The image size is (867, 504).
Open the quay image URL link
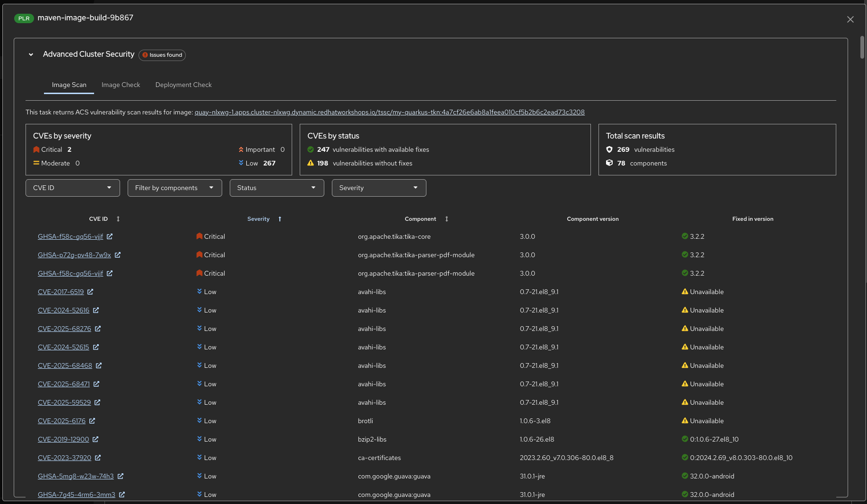[390, 112]
